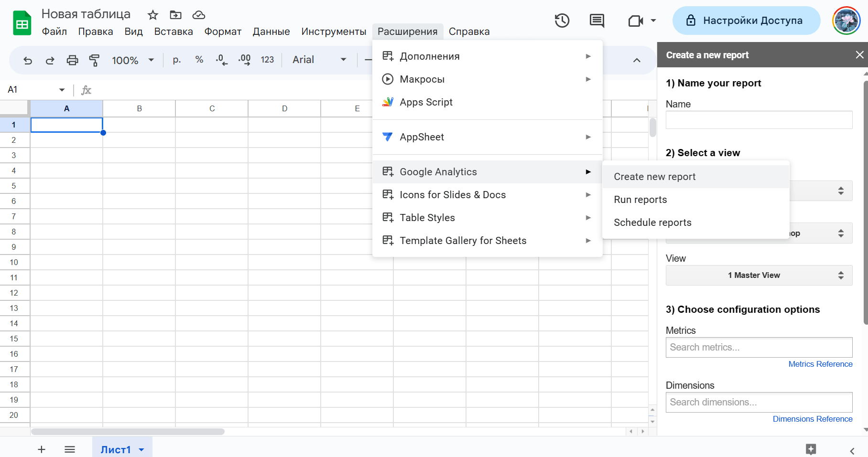Open the Правка menu

tap(96, 32)
